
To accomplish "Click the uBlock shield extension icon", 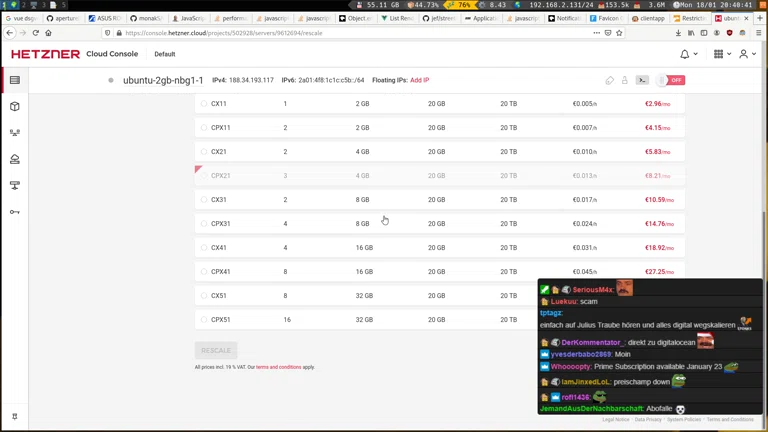I will click(x=729, y=33).
